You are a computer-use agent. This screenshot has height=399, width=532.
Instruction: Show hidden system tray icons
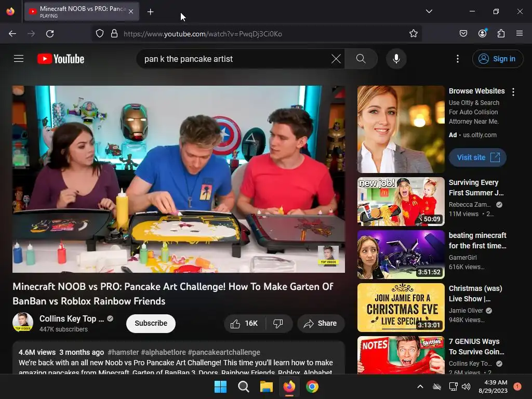coord(420,387)
